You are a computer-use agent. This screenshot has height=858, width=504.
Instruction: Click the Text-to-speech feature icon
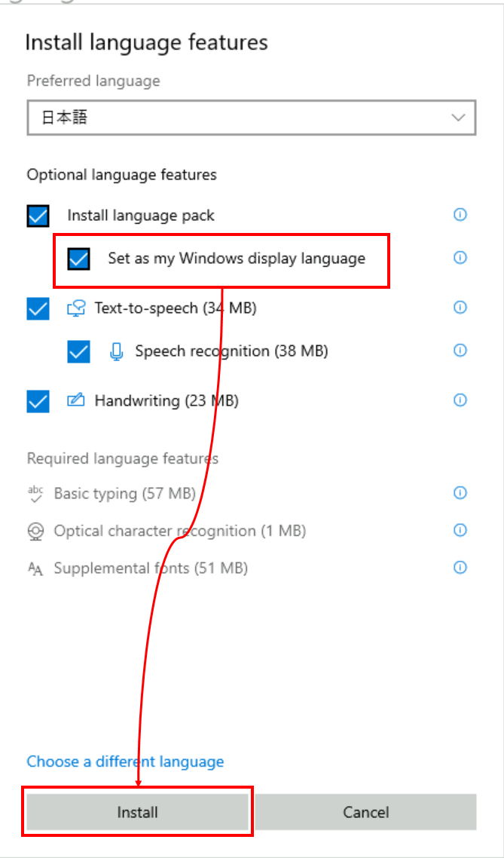click(75, 308)
